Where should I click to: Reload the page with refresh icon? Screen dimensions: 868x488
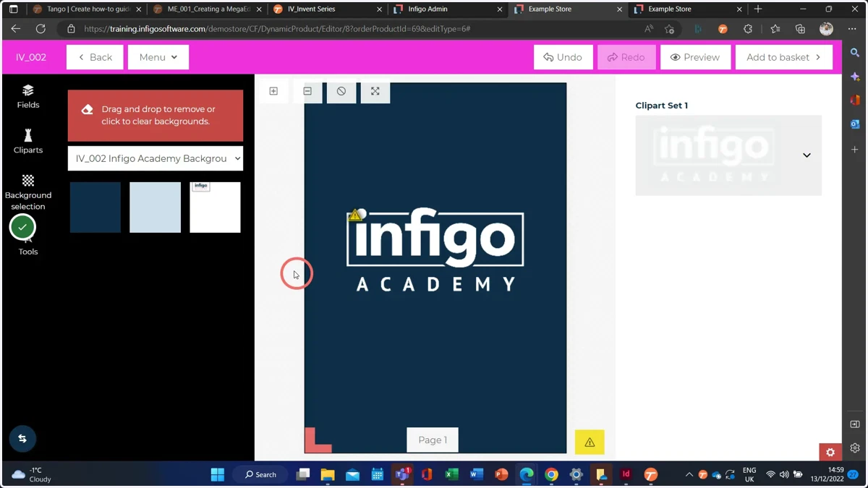(41, 29)
